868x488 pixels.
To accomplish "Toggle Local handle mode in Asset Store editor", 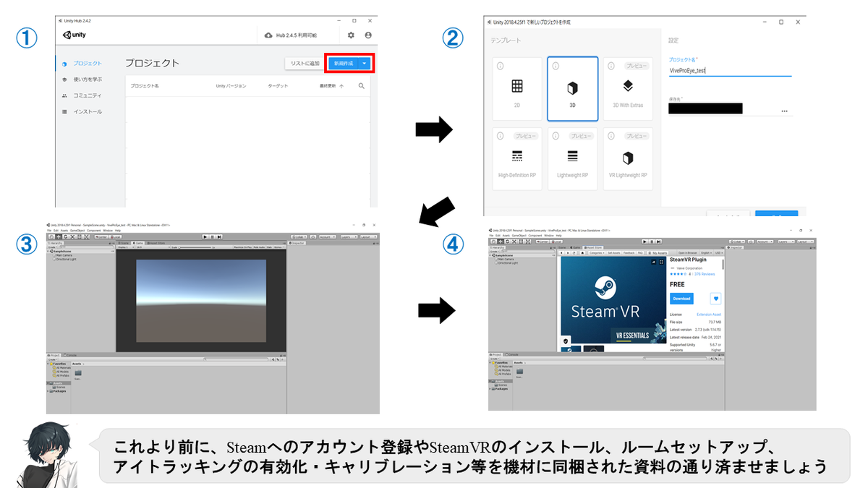I will coord(557,241).
